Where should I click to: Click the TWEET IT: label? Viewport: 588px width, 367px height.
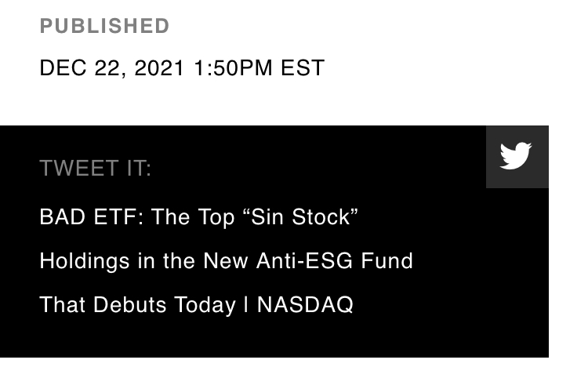pyautogui.click(x=95, y=169)
